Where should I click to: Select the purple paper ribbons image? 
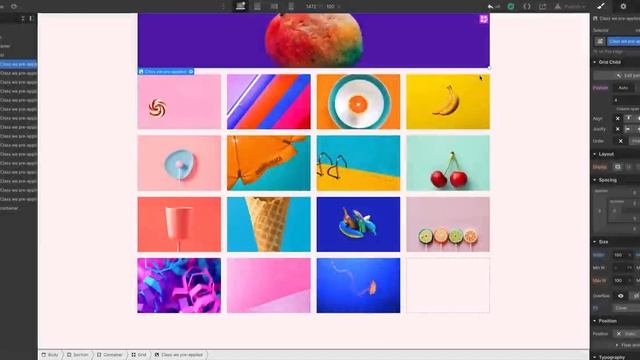point(179,285)
